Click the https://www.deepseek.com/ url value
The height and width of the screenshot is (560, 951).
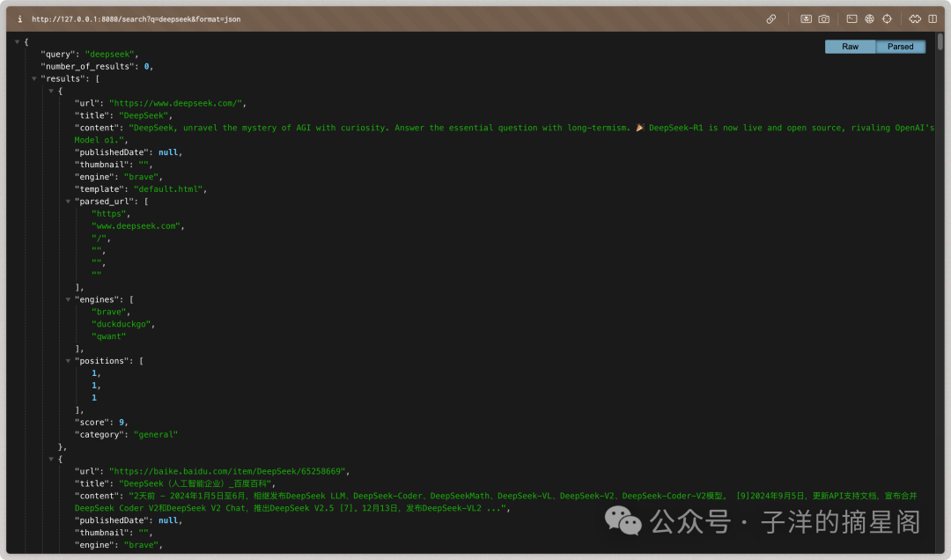[x=177, y=103]
